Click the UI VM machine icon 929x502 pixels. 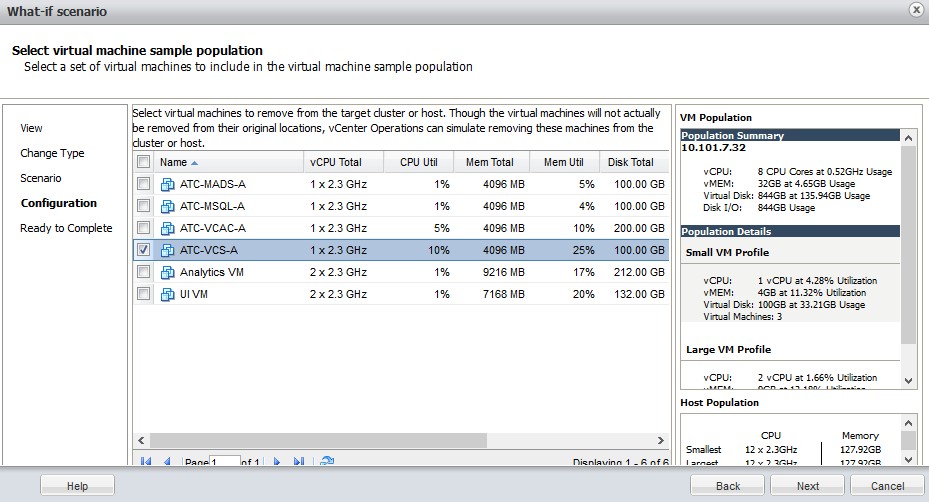point(168,294)
